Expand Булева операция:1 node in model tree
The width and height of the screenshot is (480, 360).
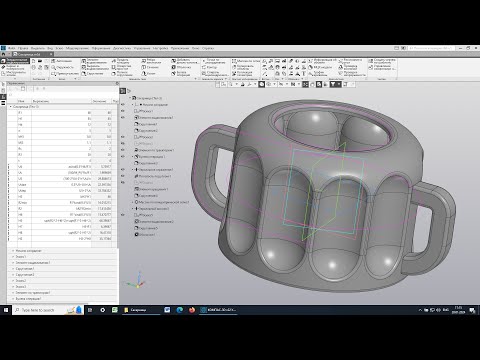[x=133, y=157]
